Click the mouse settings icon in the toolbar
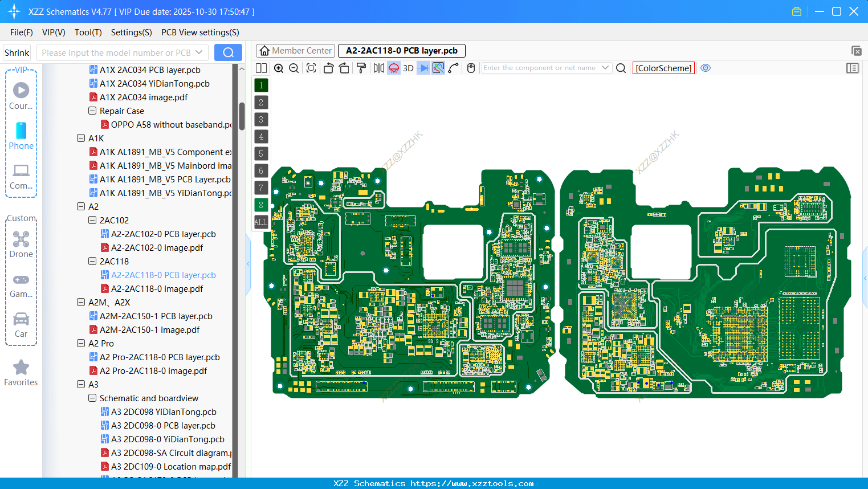The height and width of the screenshot is (489, 868). pos(471,68)
